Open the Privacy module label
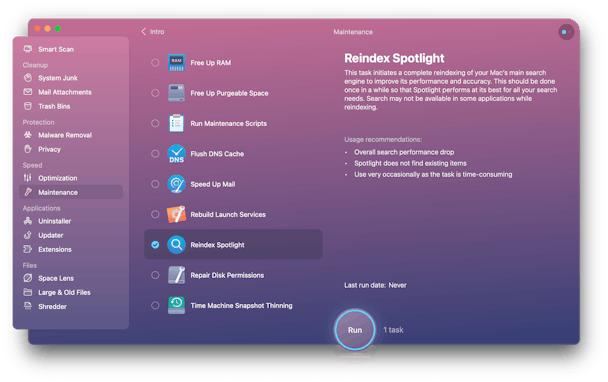Viewport: 608px width, 382px height. click(x=49, y=149)
